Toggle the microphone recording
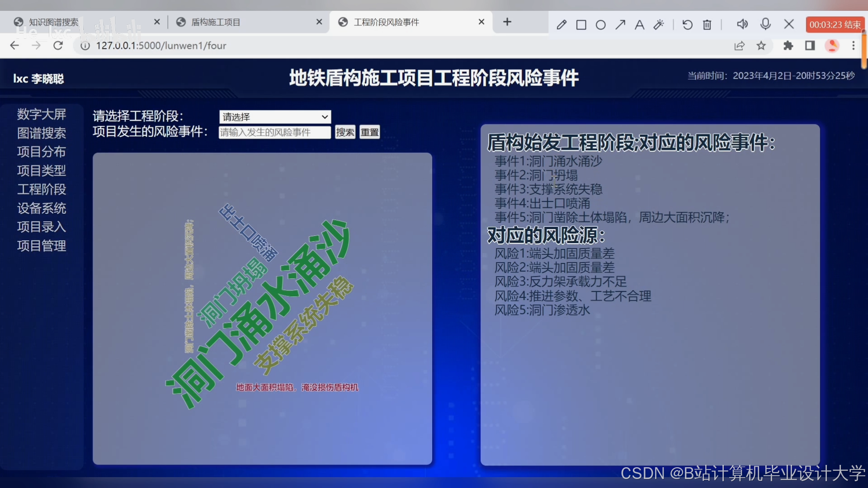 (x=765, y=24)
